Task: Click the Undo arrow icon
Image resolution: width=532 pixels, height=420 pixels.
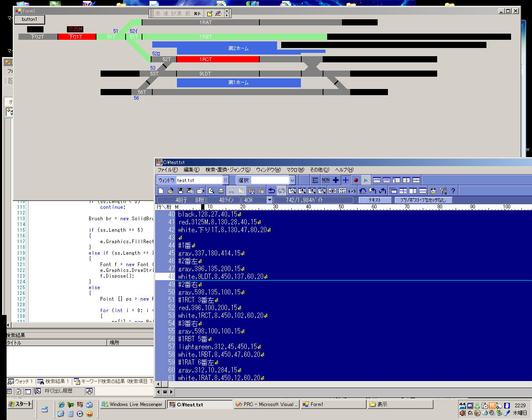Action: point(272,191)
